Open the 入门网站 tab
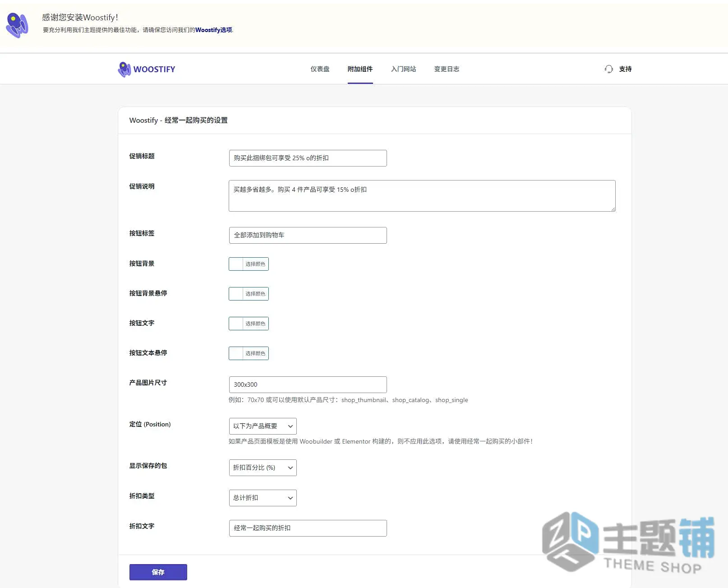Viewport: 728px width, 588px height. (x=403, y=69)
